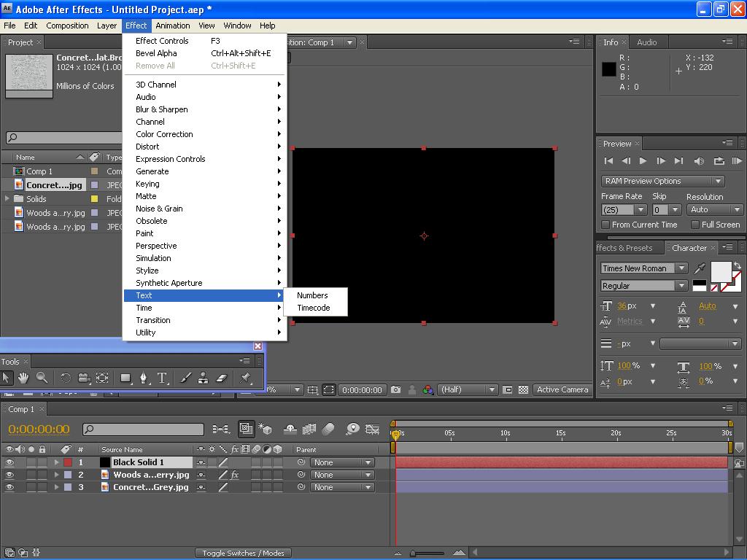Open Composition Mini-Flowchart in timeline
Image resolution: width=747 pixels, height=560 pixels.
[220, 429]
